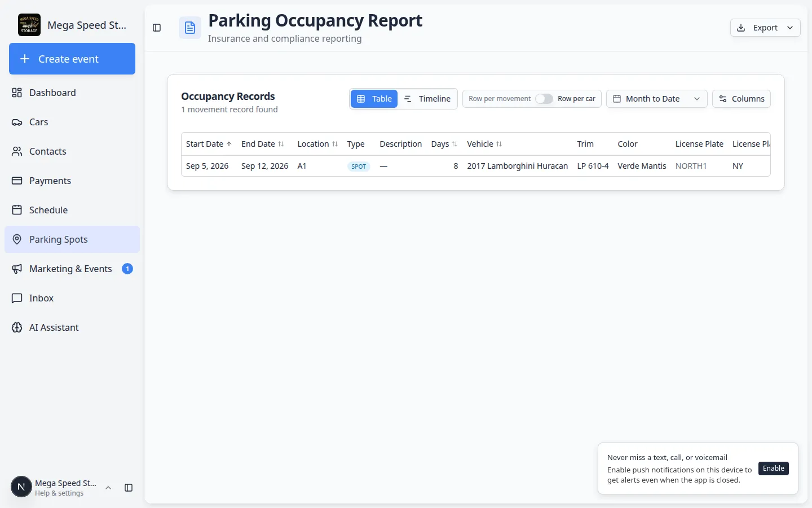Open the Export dropdown
This screenshot has width=812, height=508.
point(765,28)
